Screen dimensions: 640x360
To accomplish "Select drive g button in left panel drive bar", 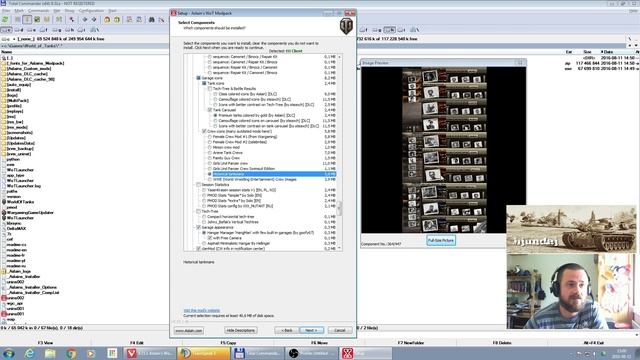I will tap(56, 30).
